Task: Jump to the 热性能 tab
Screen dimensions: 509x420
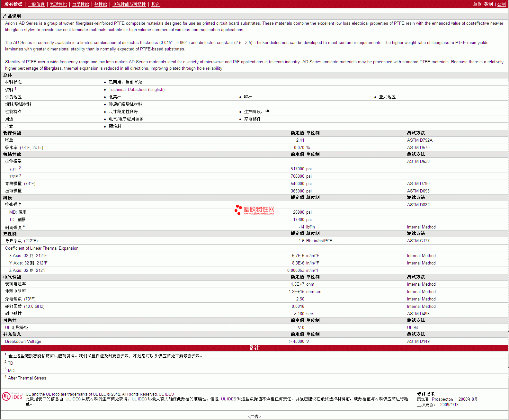Action: tap(101, 4)
